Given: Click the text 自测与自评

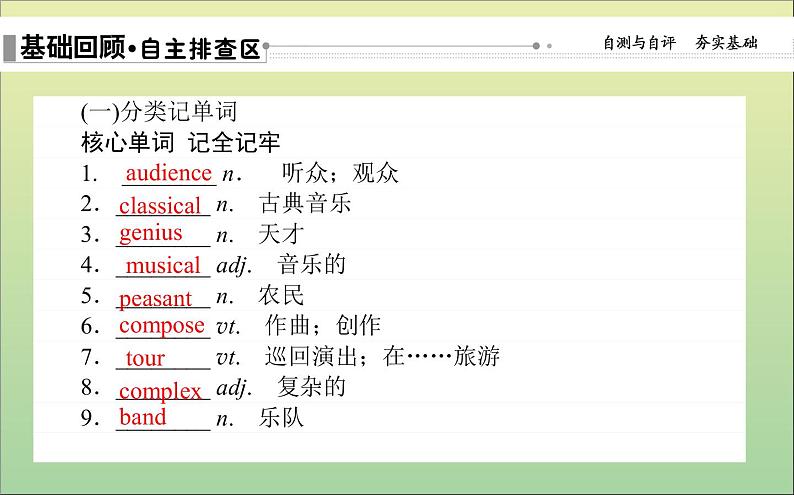Looking at the screenshot, I should 639,43.
